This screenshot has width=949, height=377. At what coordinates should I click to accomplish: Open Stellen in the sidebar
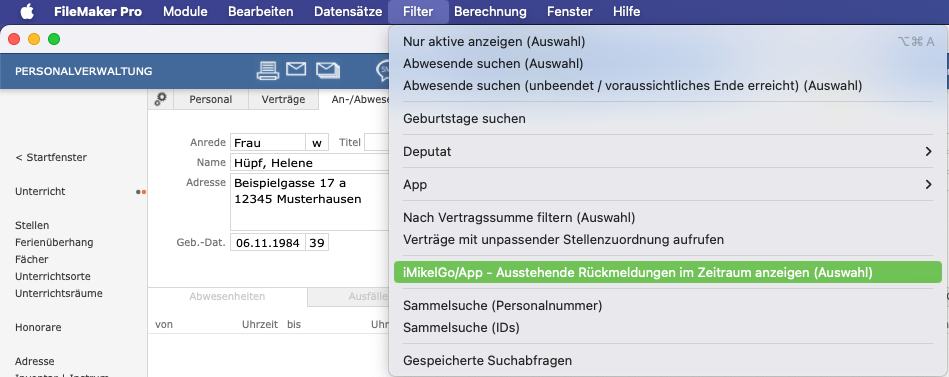pos(32,225)
